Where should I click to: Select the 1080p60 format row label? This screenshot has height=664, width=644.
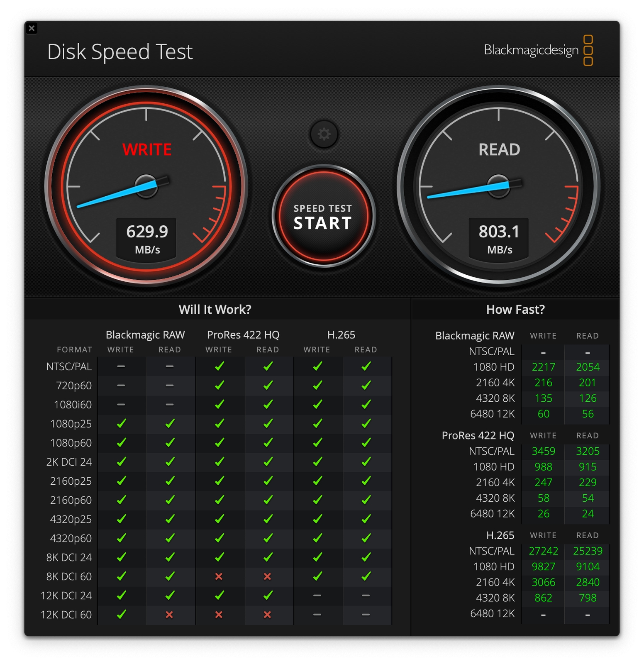tap(71, 443)
